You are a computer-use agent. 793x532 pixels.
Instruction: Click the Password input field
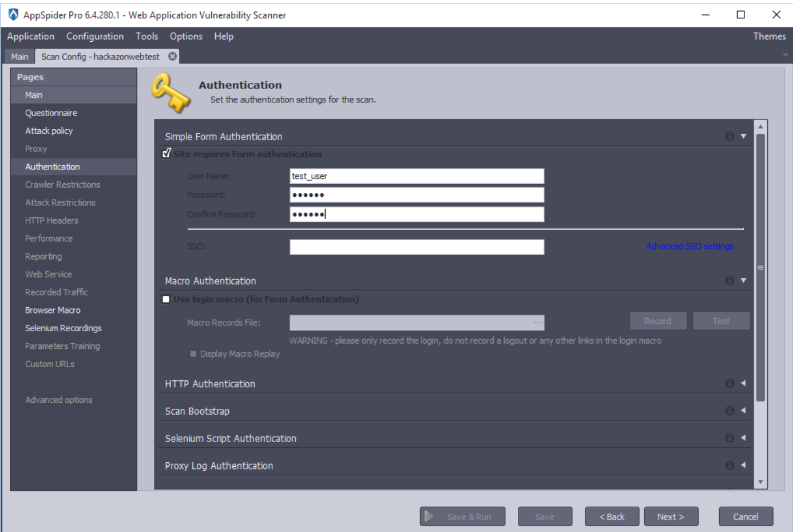(417, 195)
